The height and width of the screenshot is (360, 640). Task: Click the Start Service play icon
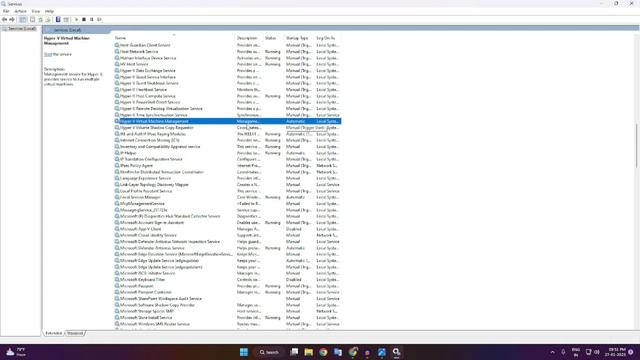(76, 20)
